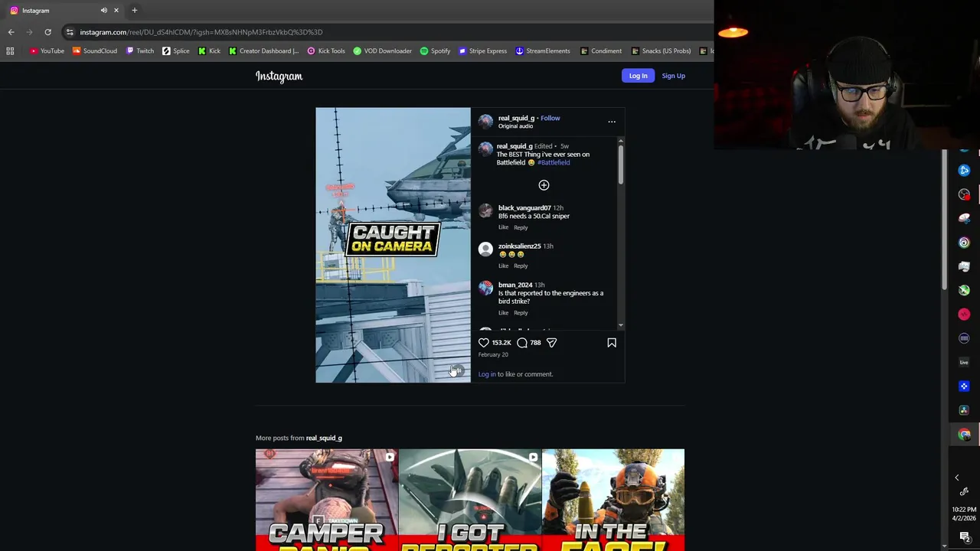Open black_vanguard07 username in comments
This screenshot has height=551, width=980.
point(524,207)
